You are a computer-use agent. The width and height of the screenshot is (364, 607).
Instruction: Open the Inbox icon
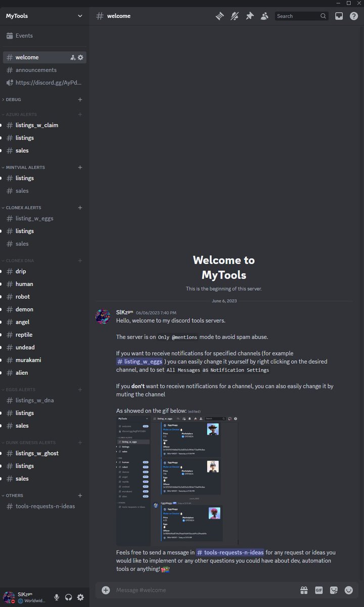point(339,16)
